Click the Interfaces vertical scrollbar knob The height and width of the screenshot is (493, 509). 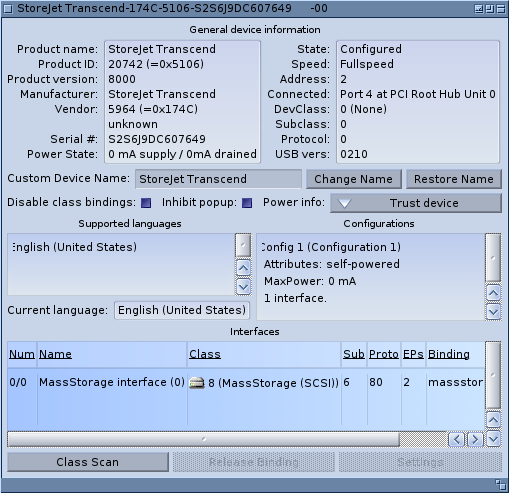493,375
